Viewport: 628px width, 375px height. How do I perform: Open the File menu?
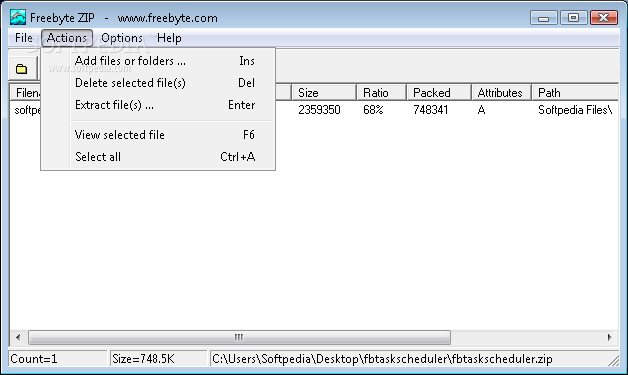24,38
